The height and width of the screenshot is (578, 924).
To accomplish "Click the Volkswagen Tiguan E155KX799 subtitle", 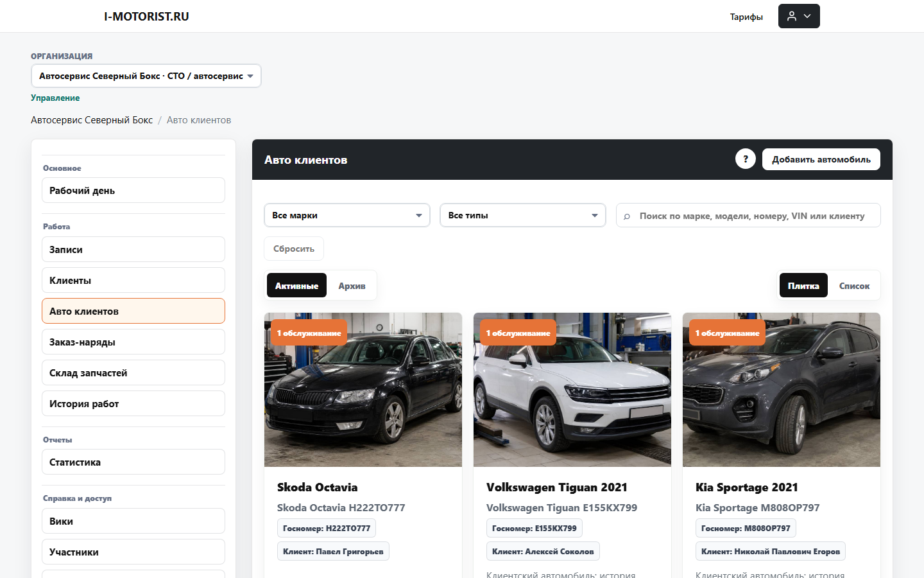I will [x=562, y=508].
